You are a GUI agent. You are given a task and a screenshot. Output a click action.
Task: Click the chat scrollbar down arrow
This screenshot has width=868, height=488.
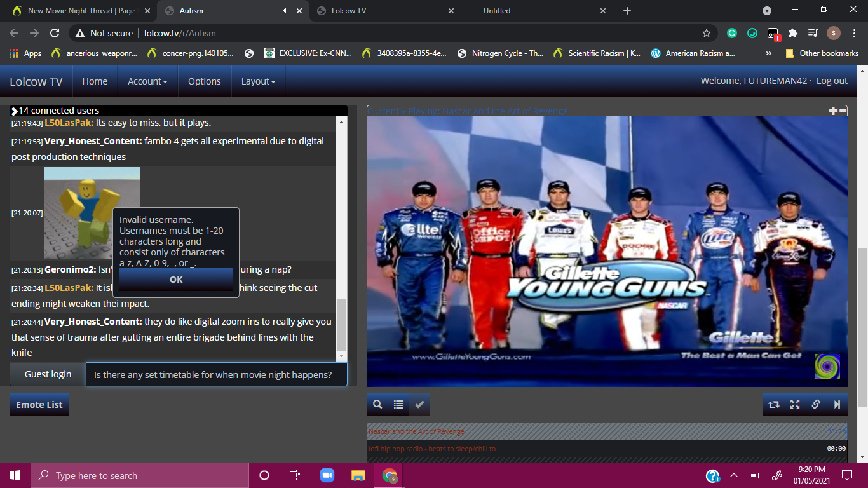click(x=342, y=356)
